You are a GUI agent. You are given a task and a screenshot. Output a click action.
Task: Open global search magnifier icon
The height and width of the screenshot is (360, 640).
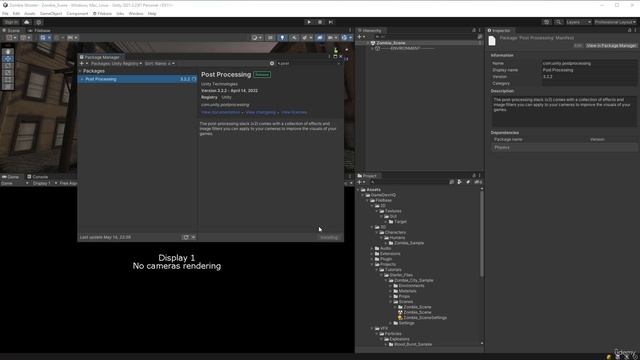(558, 22)
